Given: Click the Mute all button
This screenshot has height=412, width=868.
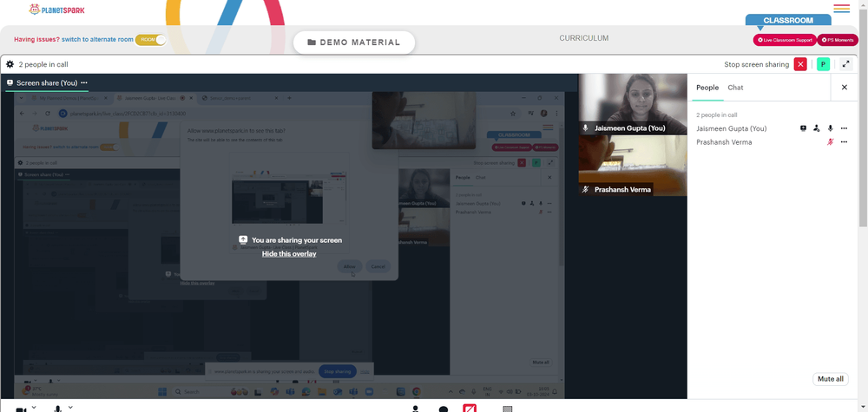Looking at the screenshot, I should coord(831,379).
